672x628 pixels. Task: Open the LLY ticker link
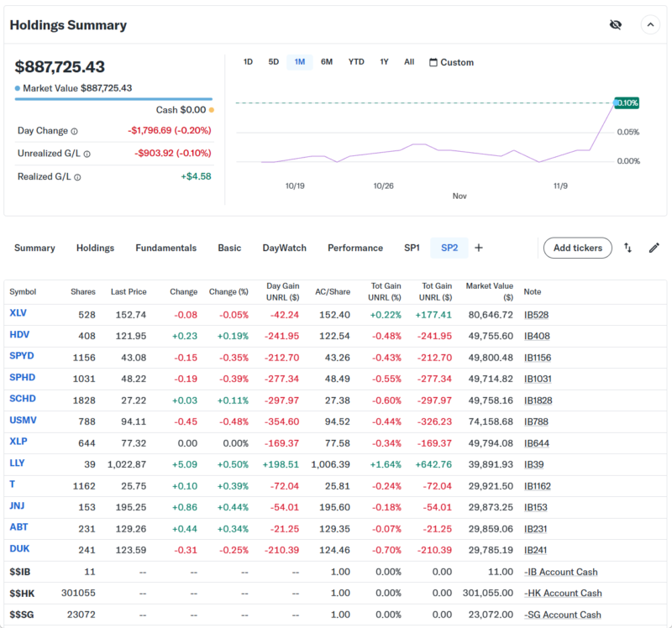point(17,464)
